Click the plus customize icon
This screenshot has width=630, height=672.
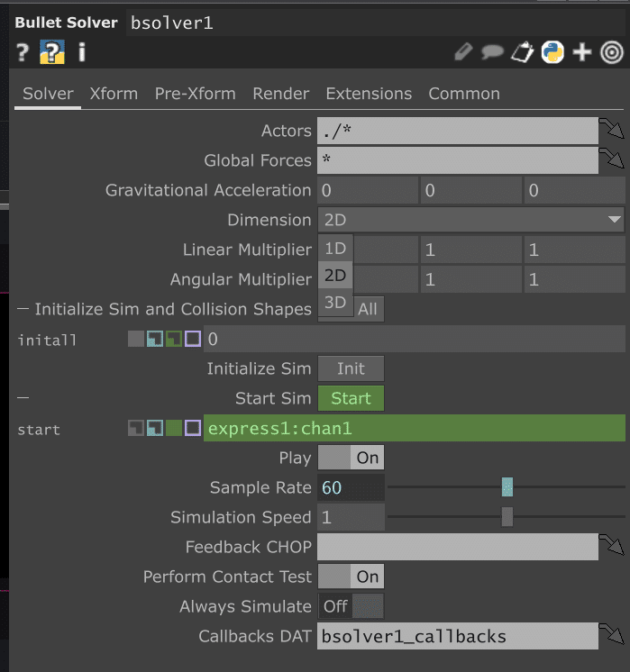582,52
